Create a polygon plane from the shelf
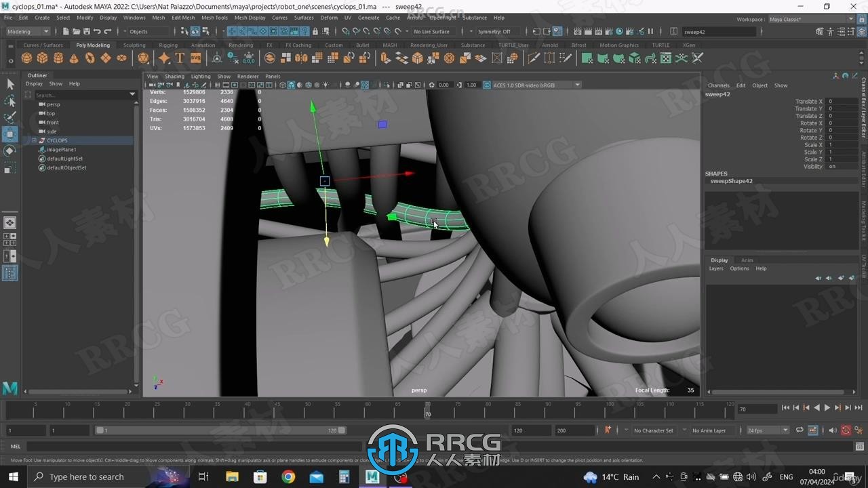 (x=106, y=58)
